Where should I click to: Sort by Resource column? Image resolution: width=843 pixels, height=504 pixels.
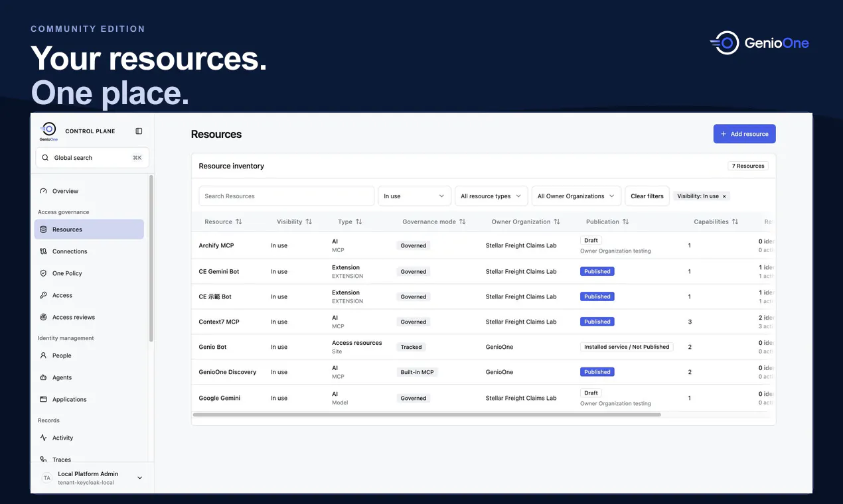click(x=223, y=221)
